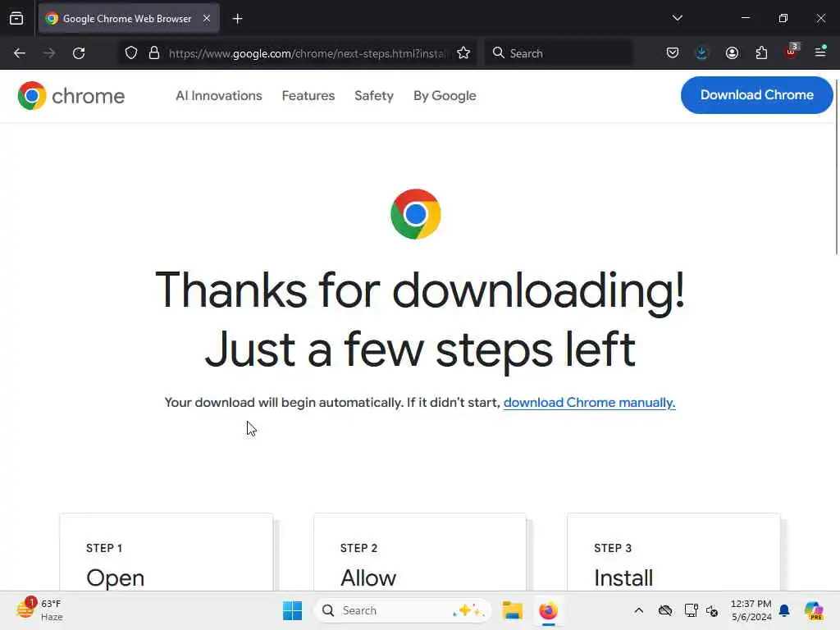Click the Firefox taskbar icon
The image size is (840, 630).
coord(548,610)
